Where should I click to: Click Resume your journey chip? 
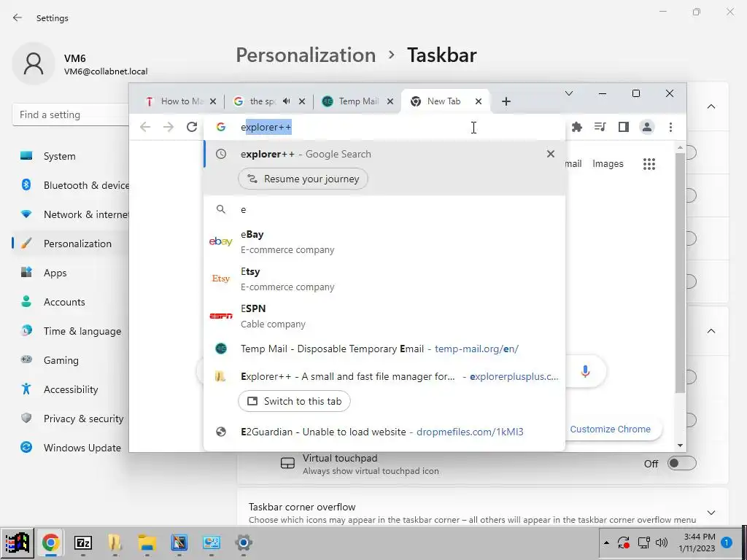303,179
